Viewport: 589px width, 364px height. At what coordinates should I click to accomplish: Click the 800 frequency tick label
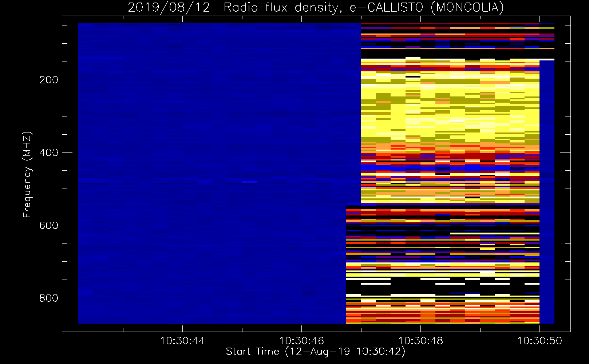(x=49, y=298)
